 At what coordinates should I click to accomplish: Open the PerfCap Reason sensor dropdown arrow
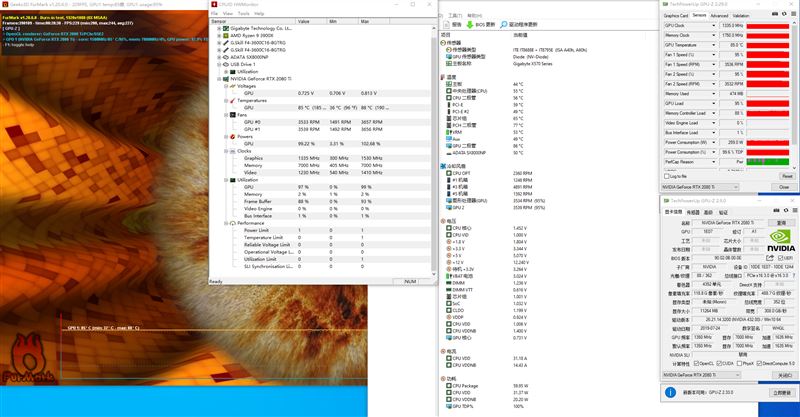(713, 162)
